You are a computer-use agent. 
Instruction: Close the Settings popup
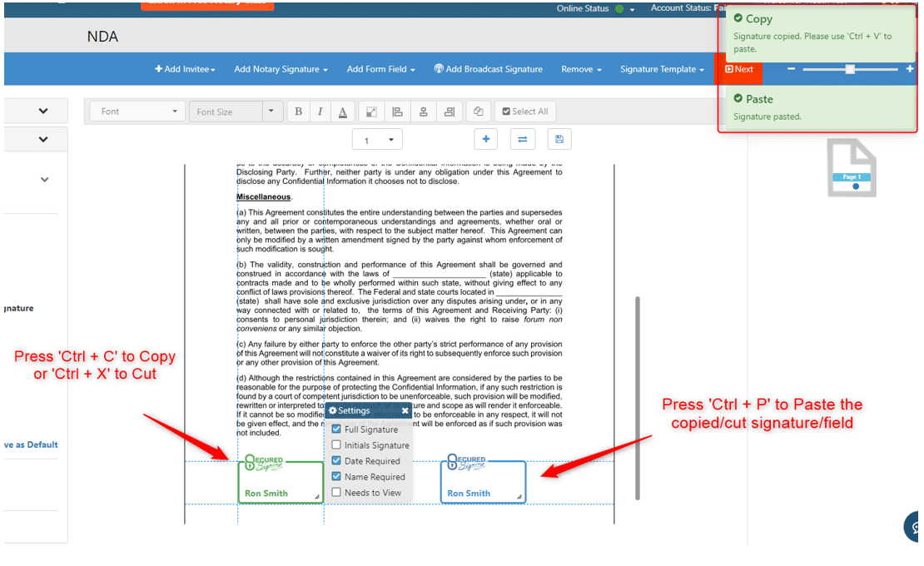pos(405,411)
